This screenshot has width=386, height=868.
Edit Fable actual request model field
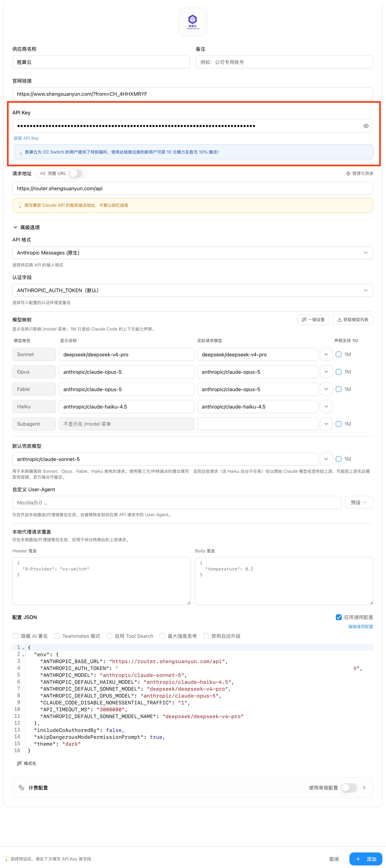258,389
